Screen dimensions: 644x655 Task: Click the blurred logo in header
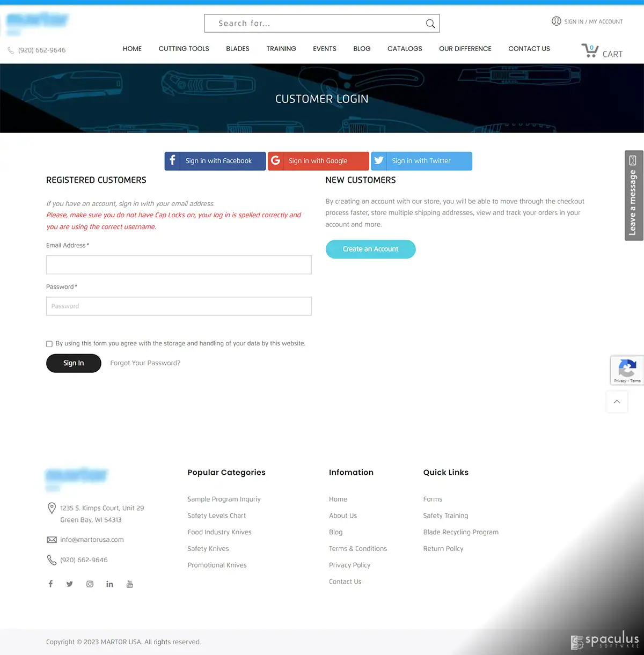(37, 24)
